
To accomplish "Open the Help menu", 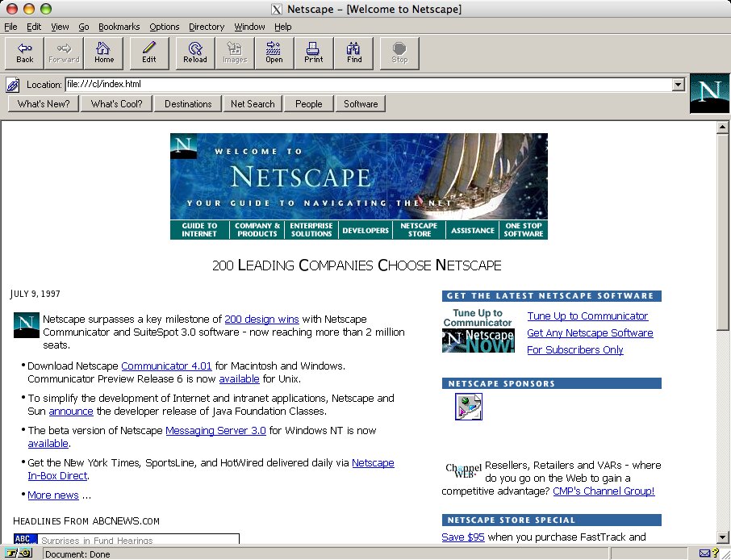I will pyautogui.click(x=282, y=27).
